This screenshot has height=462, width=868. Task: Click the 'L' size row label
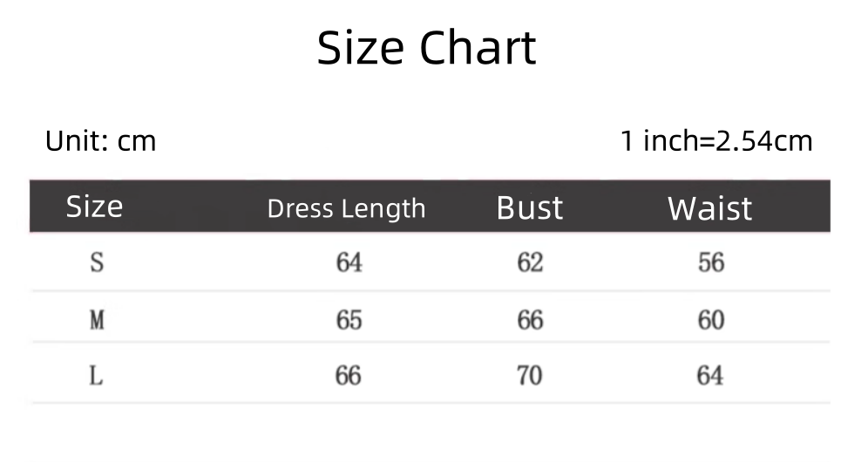(x=97, y=376)
